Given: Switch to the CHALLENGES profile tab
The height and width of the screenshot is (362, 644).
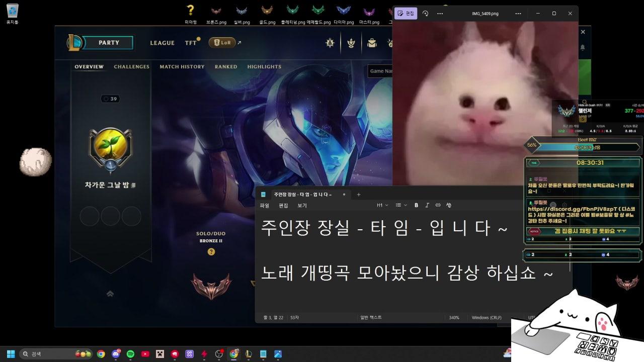Looking at the screenshot, I should pos(131,67).
